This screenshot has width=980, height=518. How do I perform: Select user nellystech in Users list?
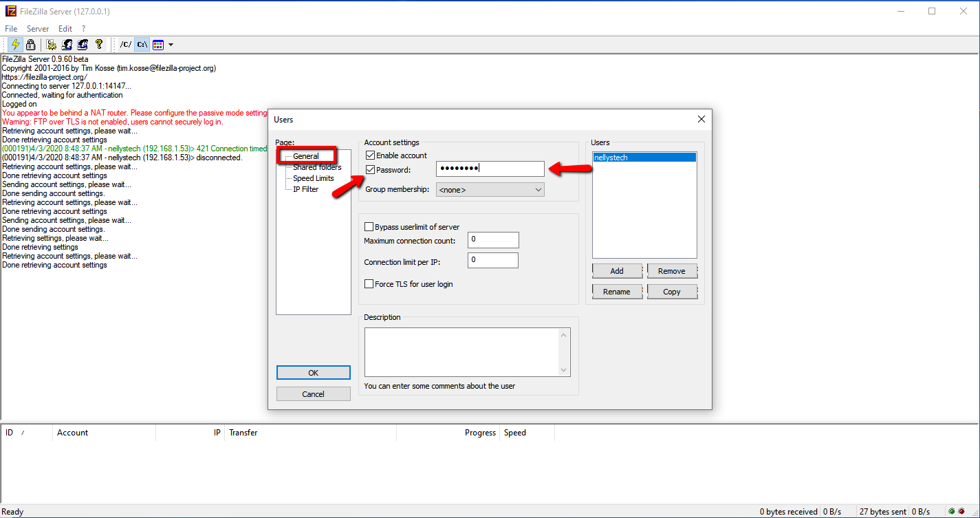644,158
